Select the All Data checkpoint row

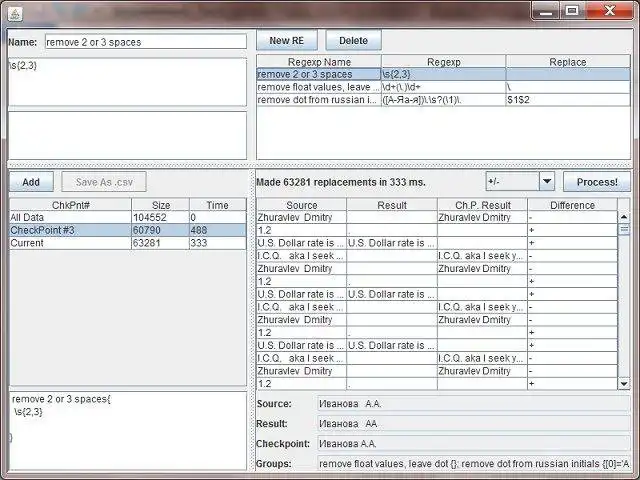pyautogui.click(x=128, y=218)
